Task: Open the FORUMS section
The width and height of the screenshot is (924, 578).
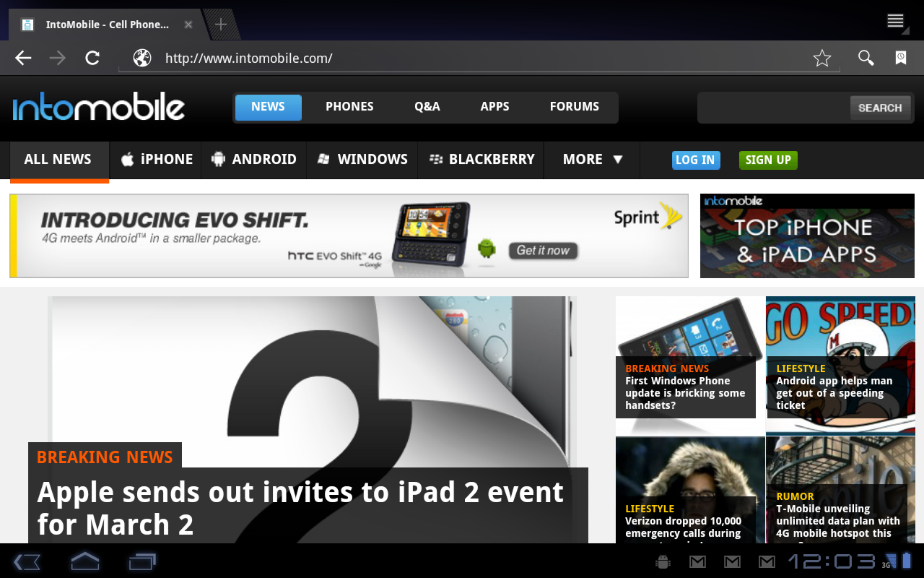Action: tap(575, 107)
